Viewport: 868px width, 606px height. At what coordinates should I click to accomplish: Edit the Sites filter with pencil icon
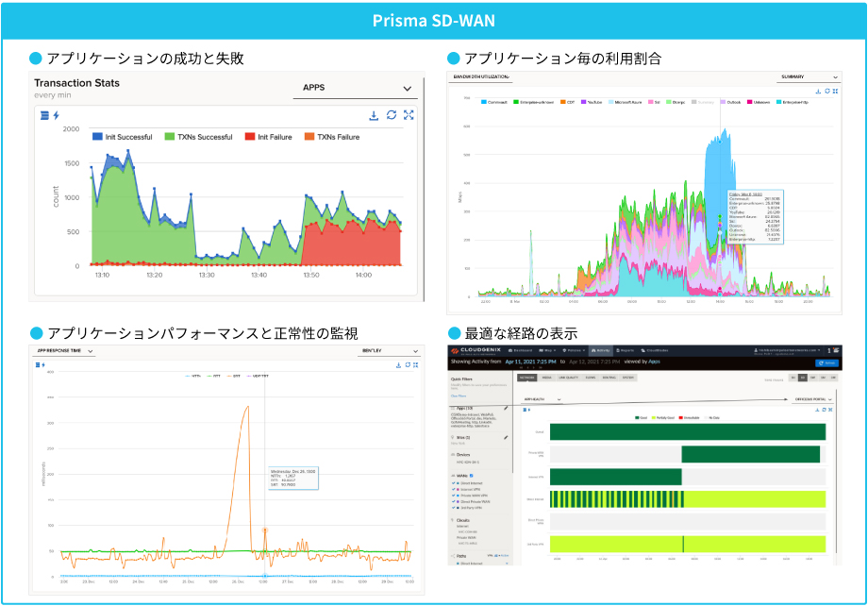[x=506, y=438]
